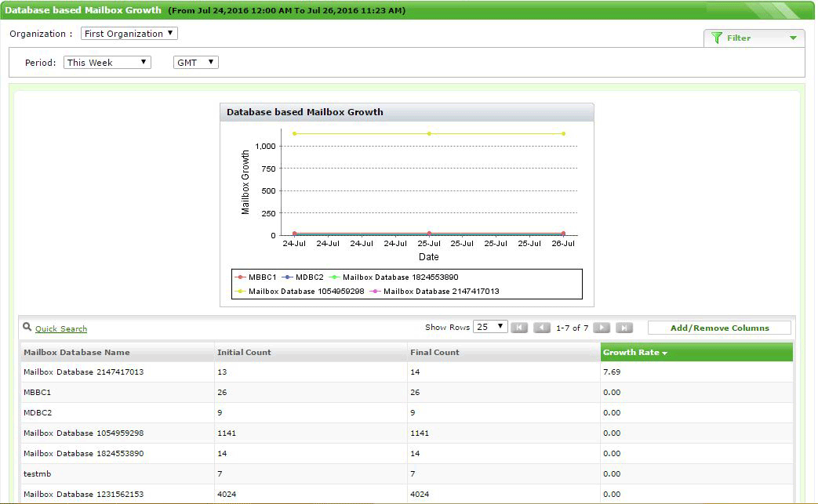Click the 7.69 growth rate value
This screenshot has height=504, width=818.
click(x=612, y=372)
